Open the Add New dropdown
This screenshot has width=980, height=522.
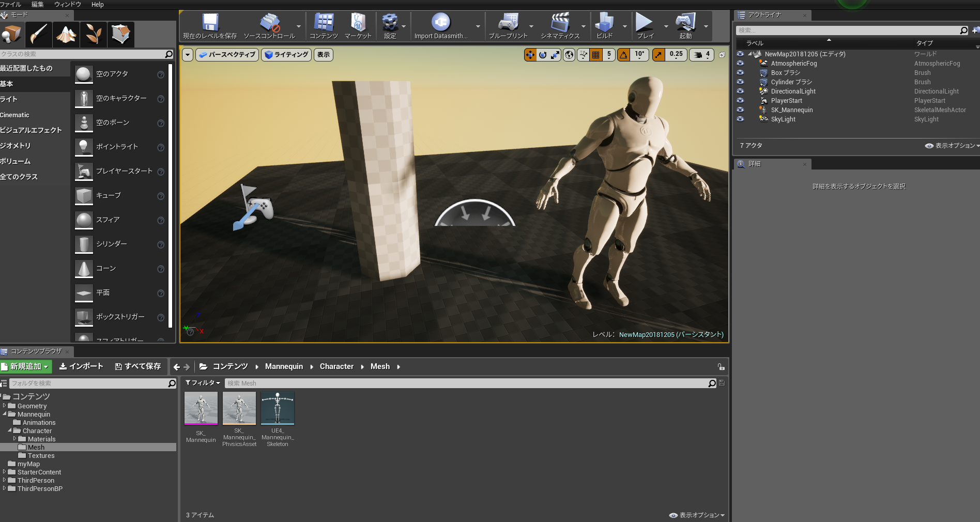pyautogui.click(x=25, y=366)
